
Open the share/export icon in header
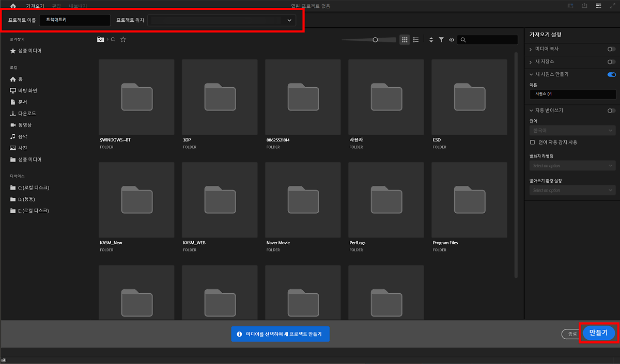pos(584,6)
